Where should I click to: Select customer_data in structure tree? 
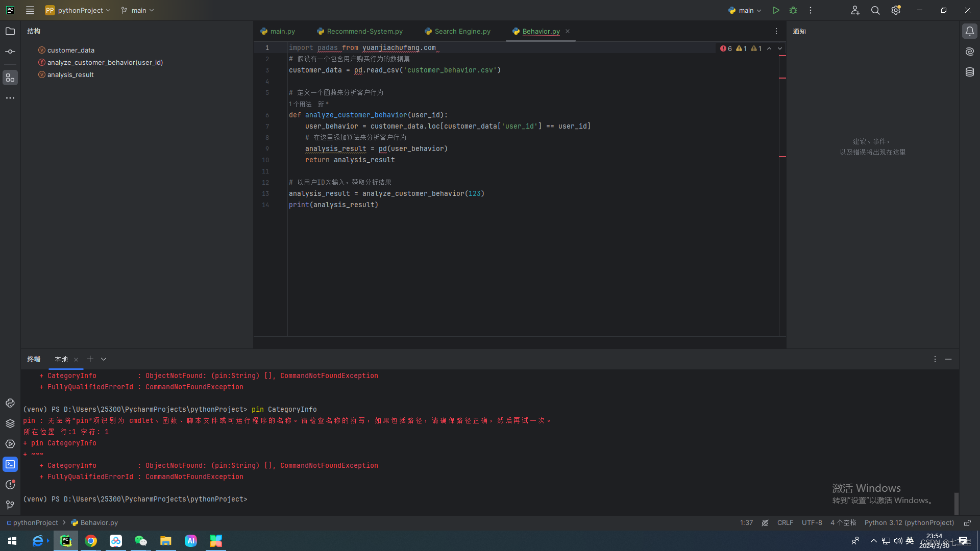(70, 50)
